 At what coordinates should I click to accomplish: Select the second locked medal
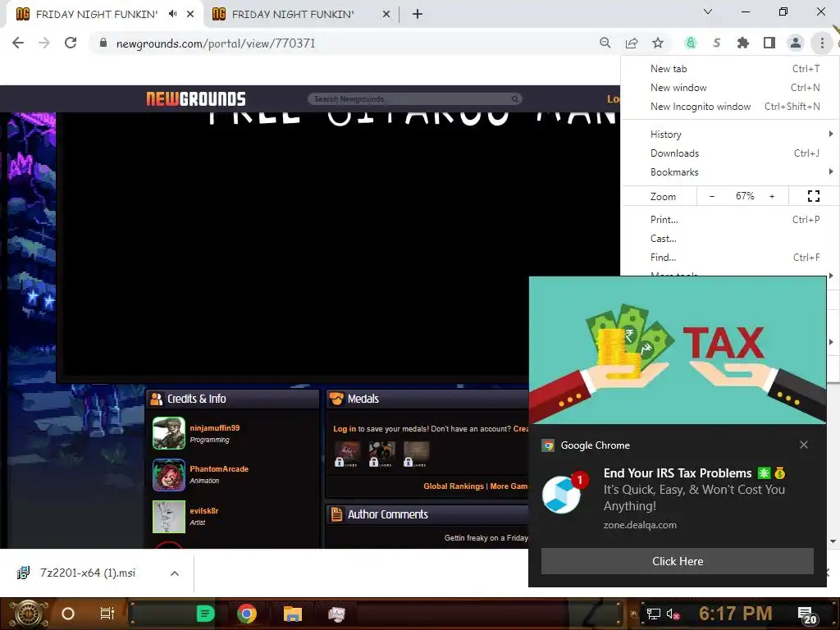[382, 454]
